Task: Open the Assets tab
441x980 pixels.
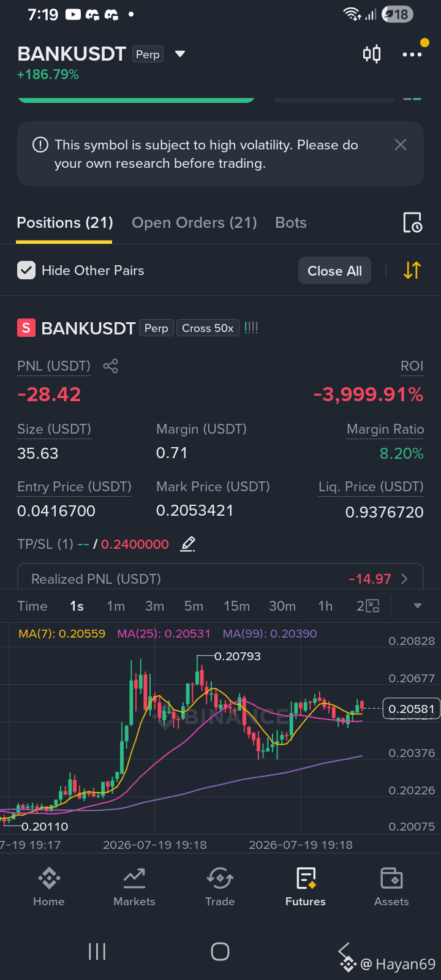Action: point(391,887)
